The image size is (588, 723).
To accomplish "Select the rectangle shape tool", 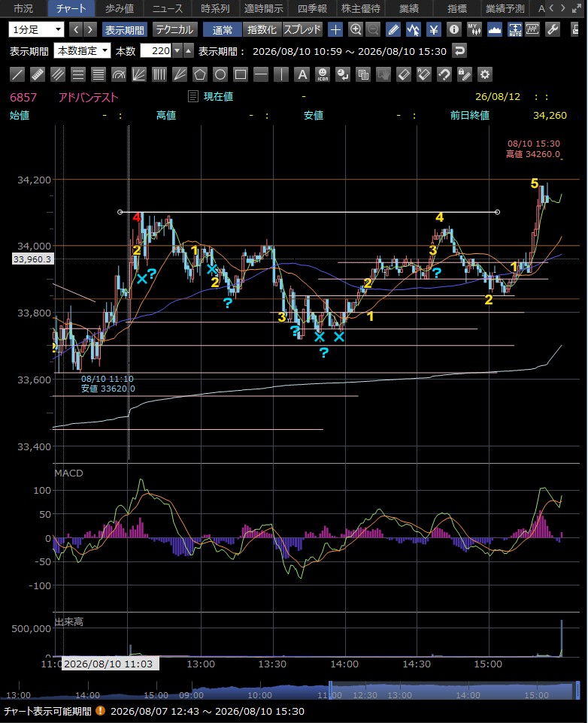I will click(x=241, y=74).
